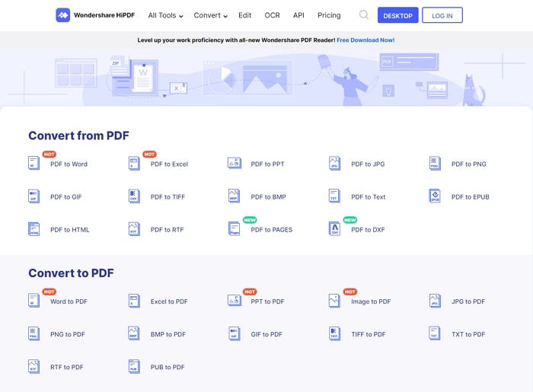Click the PDF to RTF file icon
Image resolution: width=533 pixels, height=392 pixels.
134,229
